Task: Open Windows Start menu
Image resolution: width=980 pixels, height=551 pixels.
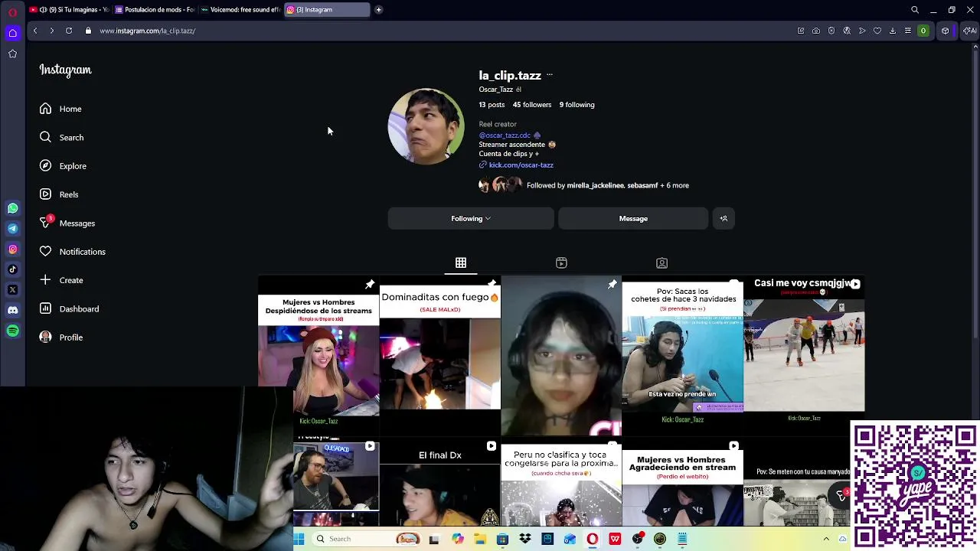Action: pos(300,539)
